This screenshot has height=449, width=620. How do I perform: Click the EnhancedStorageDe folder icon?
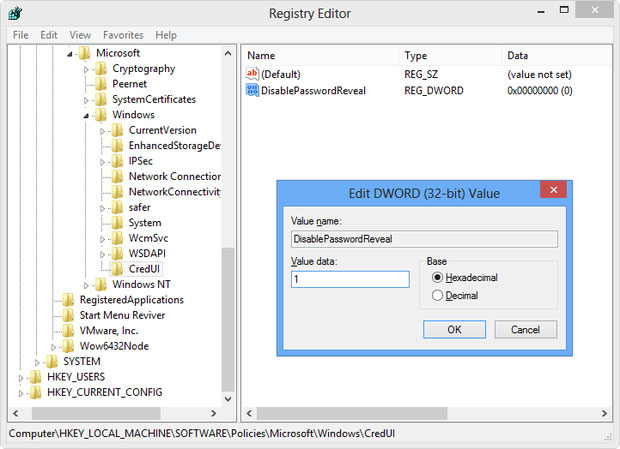click(x=117, y=145)
